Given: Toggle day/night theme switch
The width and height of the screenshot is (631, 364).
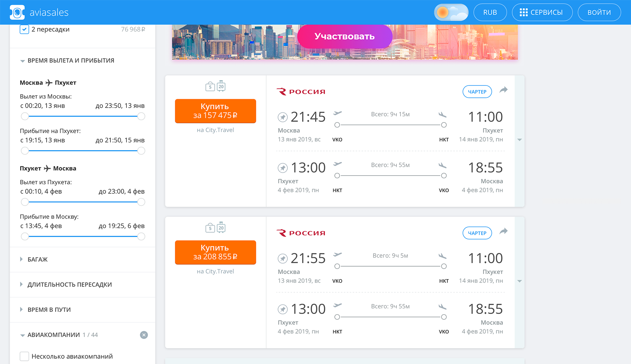Looking at the screenshot, I should click(451, 13).
